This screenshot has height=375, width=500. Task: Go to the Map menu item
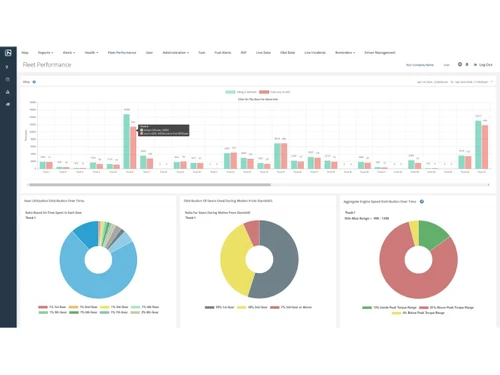pos(25,53)
